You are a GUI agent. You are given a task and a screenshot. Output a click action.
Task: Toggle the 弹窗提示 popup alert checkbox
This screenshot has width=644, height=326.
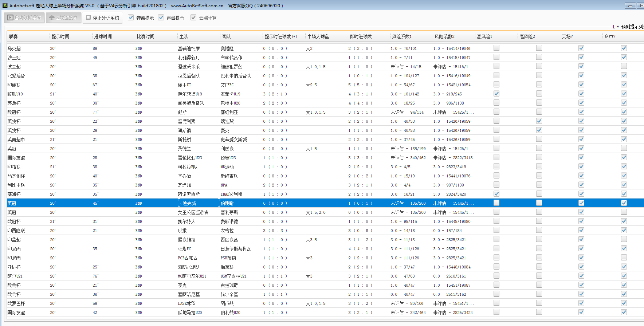click(x=131, y=17)
